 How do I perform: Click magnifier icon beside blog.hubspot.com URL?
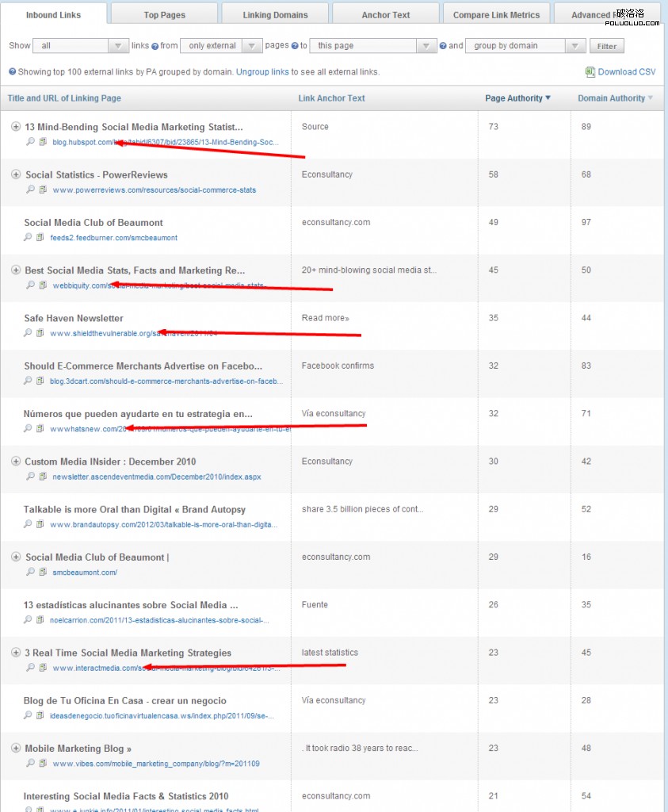[31, 142]
